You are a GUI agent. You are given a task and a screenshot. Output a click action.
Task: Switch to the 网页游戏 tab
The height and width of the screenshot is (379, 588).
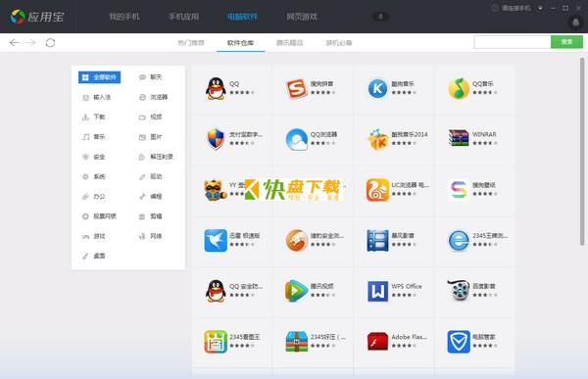[302, 17]
